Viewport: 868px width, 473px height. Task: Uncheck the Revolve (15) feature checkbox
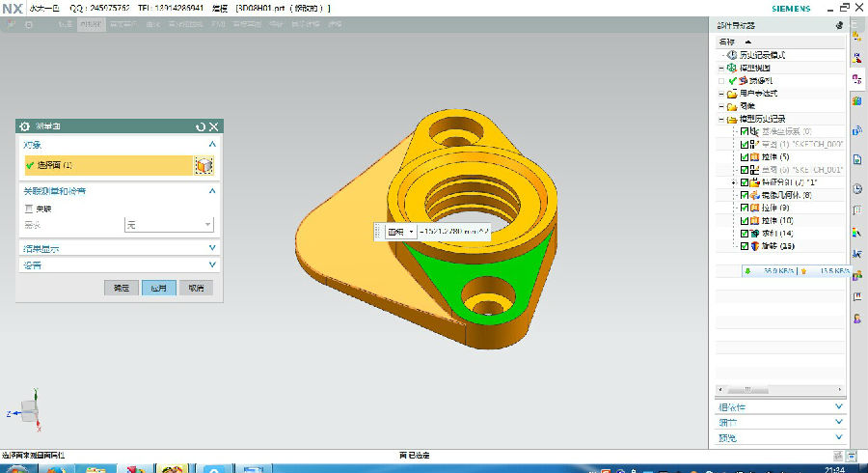point(745,246)
